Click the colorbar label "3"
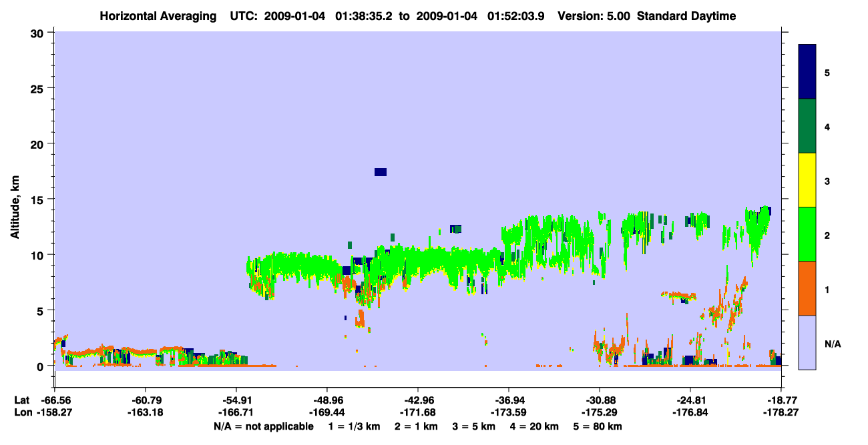 pos(827,181)
